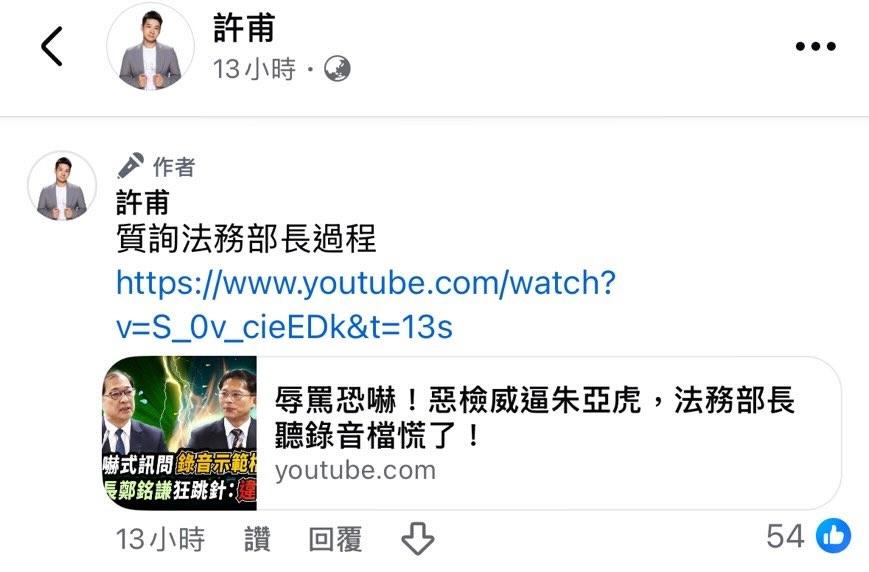
Task: Tap the 作者 author label
Action: 174,167
